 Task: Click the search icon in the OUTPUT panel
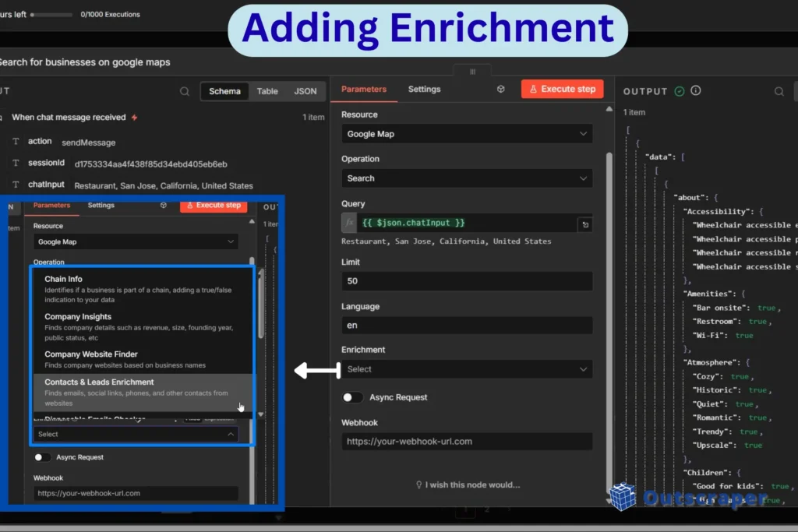pyautogui.click(x=779, y=91)
